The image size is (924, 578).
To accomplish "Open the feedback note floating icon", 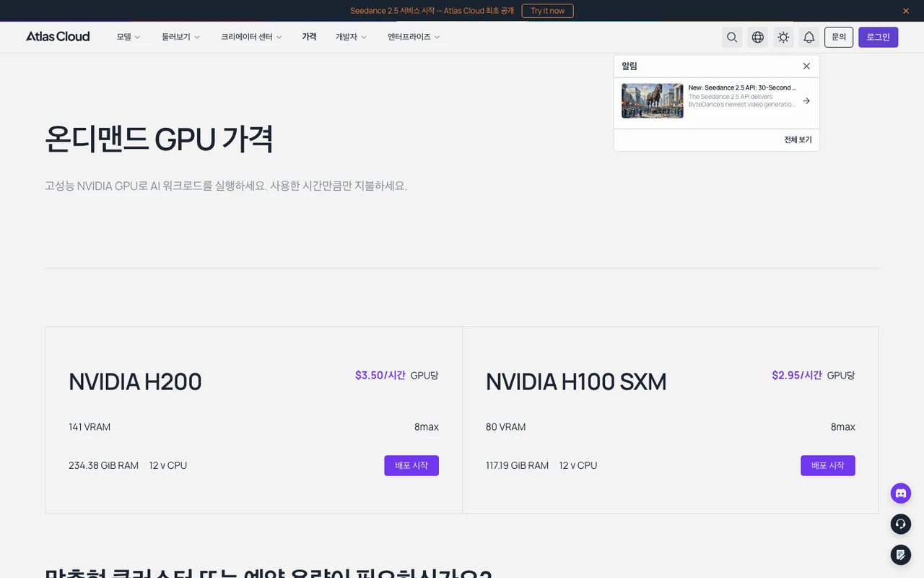I will tap(900, 555).
